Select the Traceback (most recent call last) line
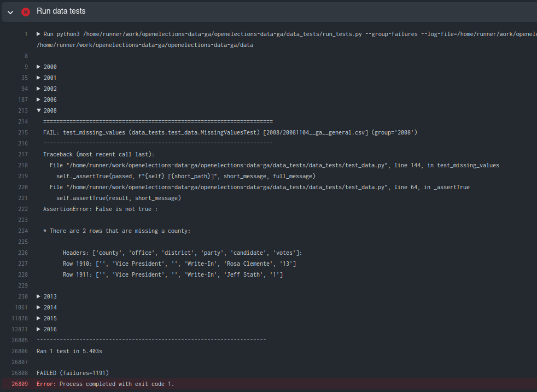The width and height of the screenshot is (537, 392). [x=98, y=154]
